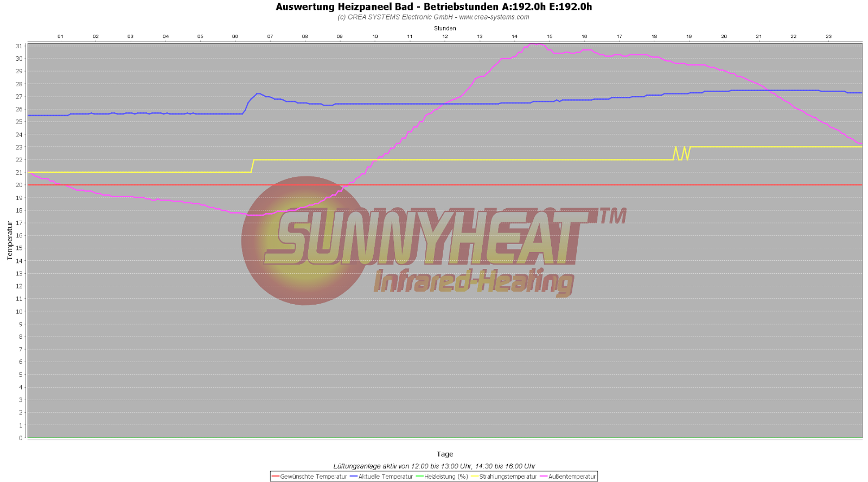
Task: Click hour tick '21' on top axis
Action: pyautogui.click(x=758, y=36)
